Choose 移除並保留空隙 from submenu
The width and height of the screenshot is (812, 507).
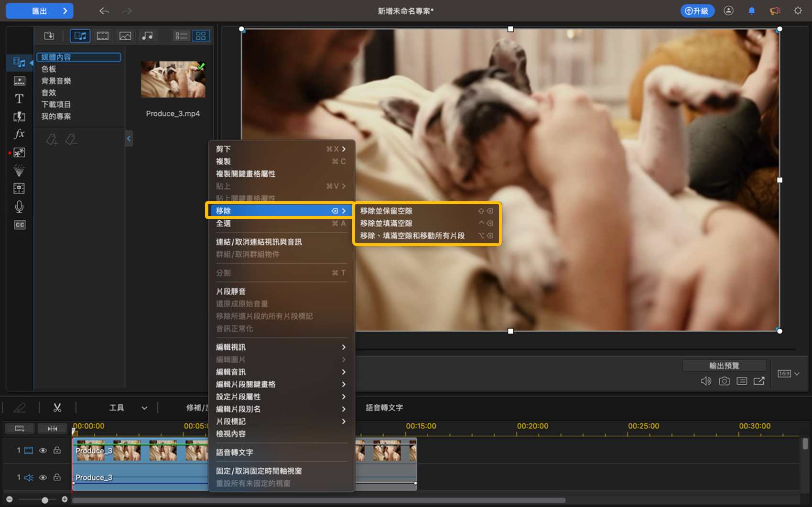[427, 211]
